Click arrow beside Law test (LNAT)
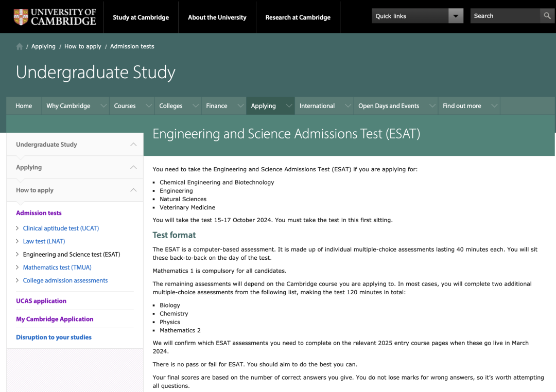The width and height of the screenshot is (556, 392). point(18,241)
